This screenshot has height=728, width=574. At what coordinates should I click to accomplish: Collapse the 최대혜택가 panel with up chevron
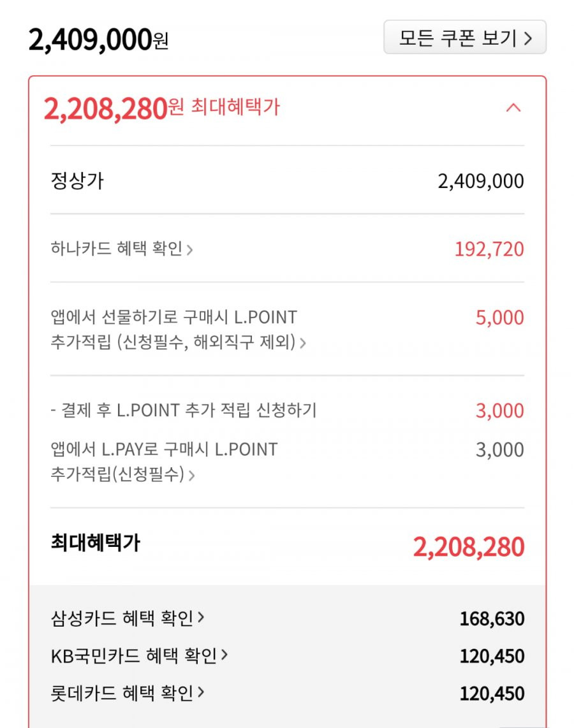[x=513, y=108]
